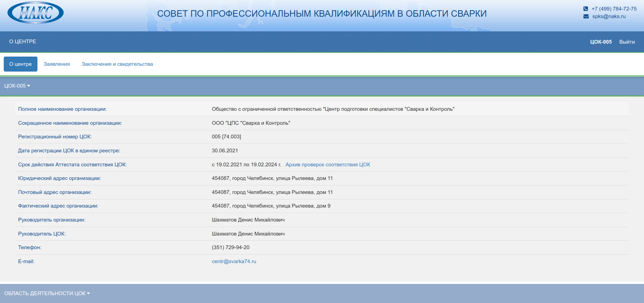The width and height of the screenshot is (644, 303).
Task: Open Заключения и свидетельства tab
Action: tap(117, 64)
